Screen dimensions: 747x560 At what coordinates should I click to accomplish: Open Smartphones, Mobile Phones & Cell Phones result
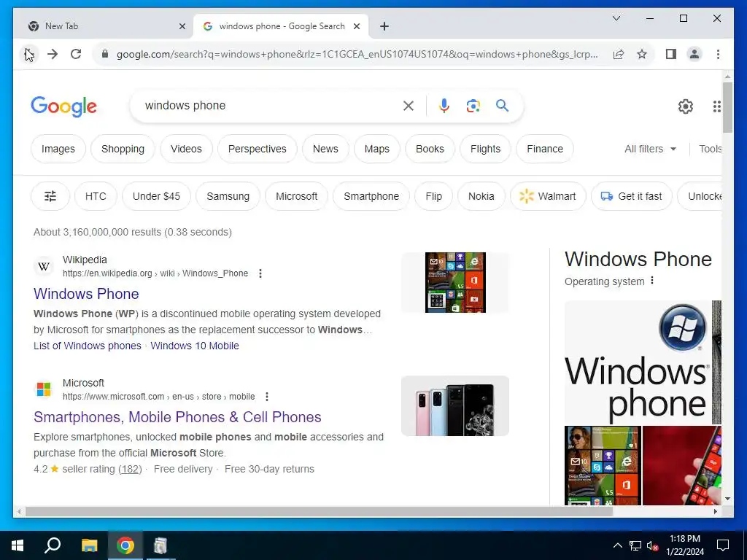coord(177,417)
